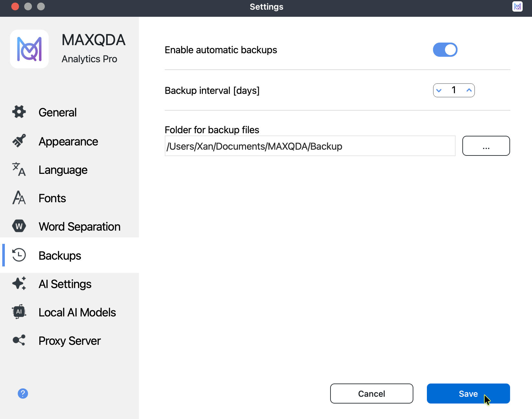
Task: Open help with the question mark icon
Action: [x=23, y=394]
